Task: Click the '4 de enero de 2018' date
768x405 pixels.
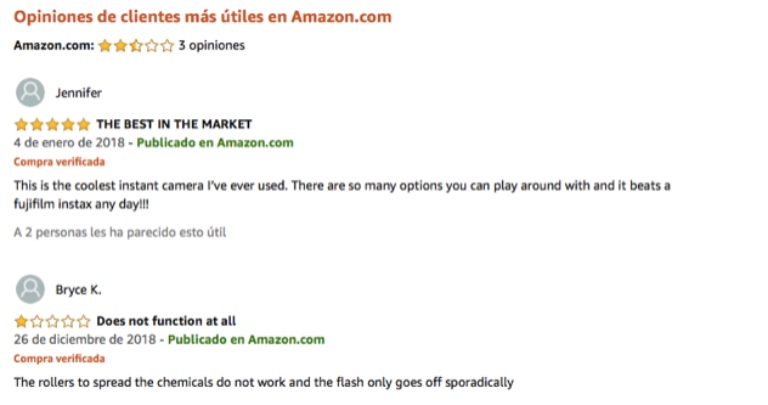Action: [69, 142]
